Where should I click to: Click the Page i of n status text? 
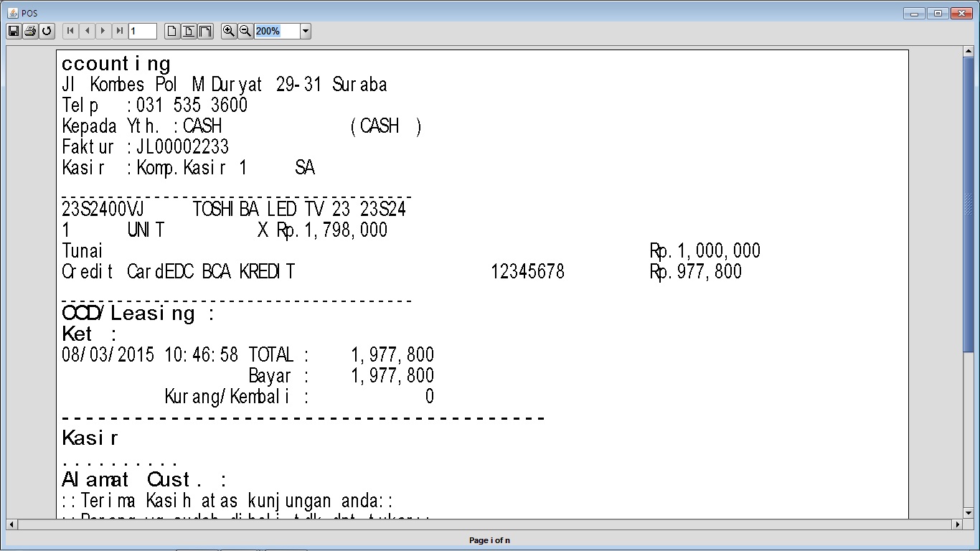(490, 540)
